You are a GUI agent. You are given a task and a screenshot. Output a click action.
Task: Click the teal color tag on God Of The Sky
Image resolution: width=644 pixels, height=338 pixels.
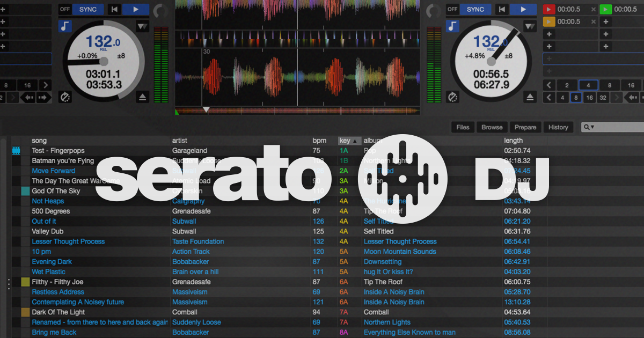[x=25, y=191]
